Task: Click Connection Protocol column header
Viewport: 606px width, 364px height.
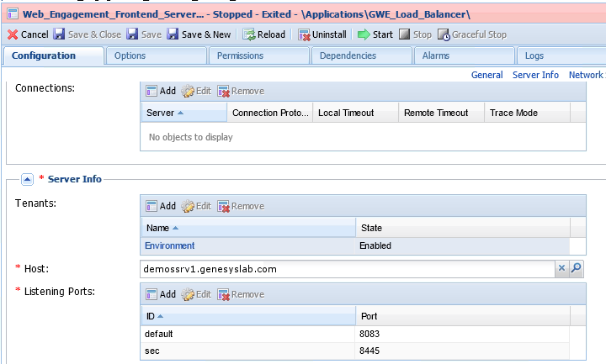Action: click(270, 113)
